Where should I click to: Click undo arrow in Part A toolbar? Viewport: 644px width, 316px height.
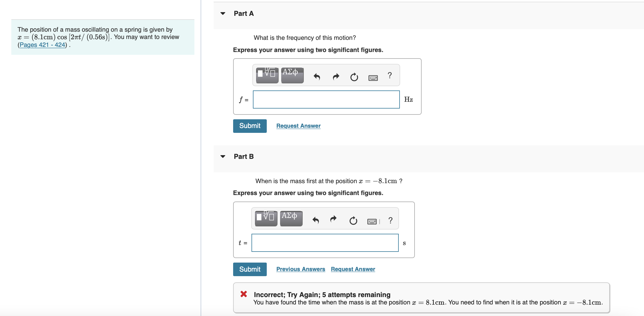[x=317, y=77]
